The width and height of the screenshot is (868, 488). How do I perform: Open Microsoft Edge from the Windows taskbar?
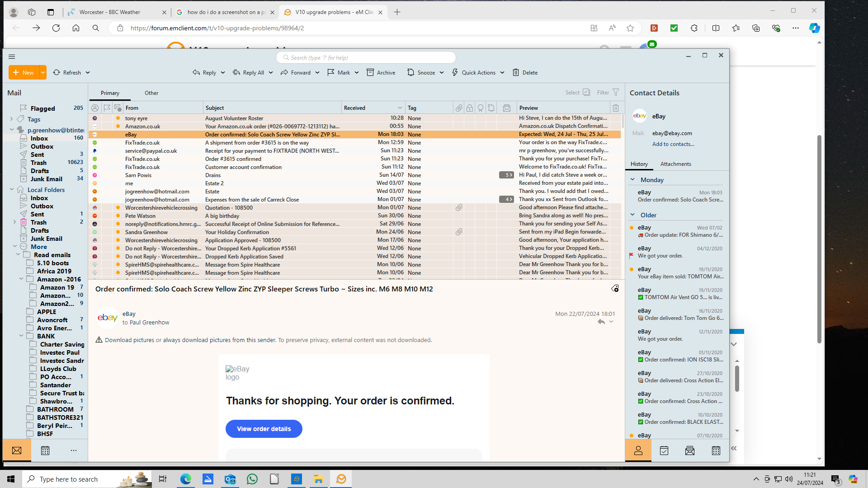pyautogui.click(x=186, y=479)
